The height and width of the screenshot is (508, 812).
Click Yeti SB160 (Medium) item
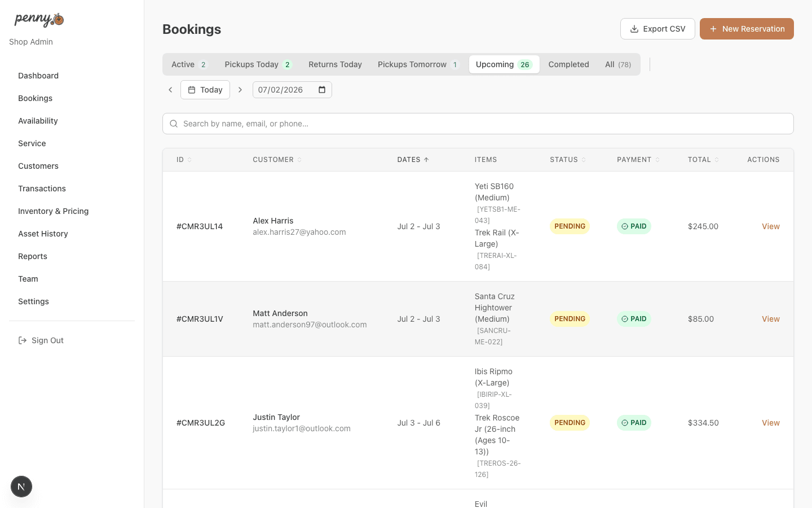tap(494, 192)
